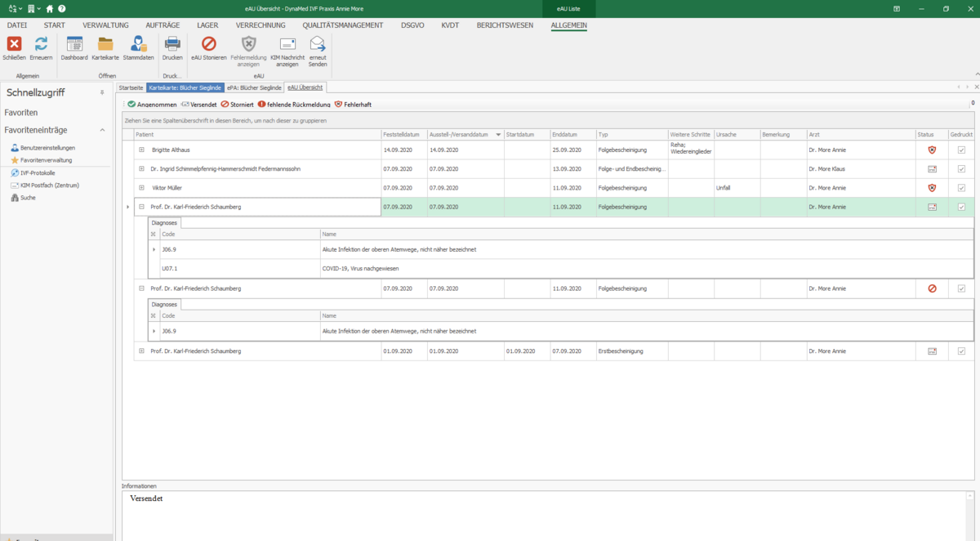This screenshot has height=541, width=980.
Task: Toggle Gedruckt checkbox for Viktor Müller
Action: [961, 188]
